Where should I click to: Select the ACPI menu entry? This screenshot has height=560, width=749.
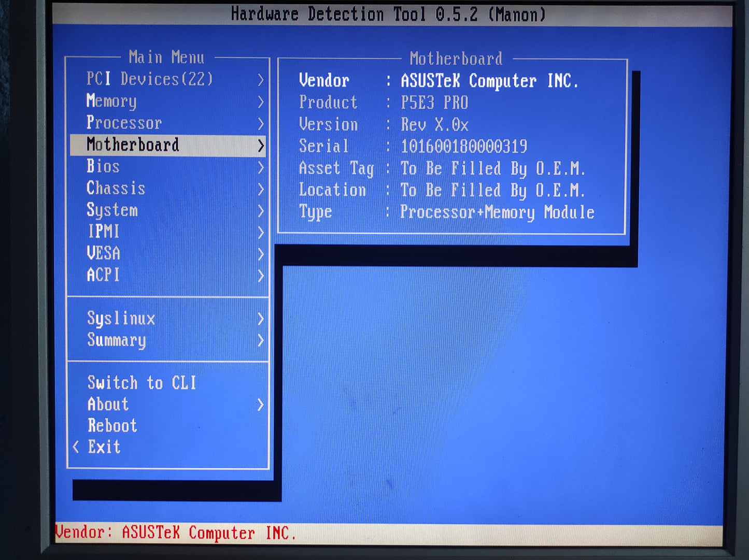click(x=103, y=275)
